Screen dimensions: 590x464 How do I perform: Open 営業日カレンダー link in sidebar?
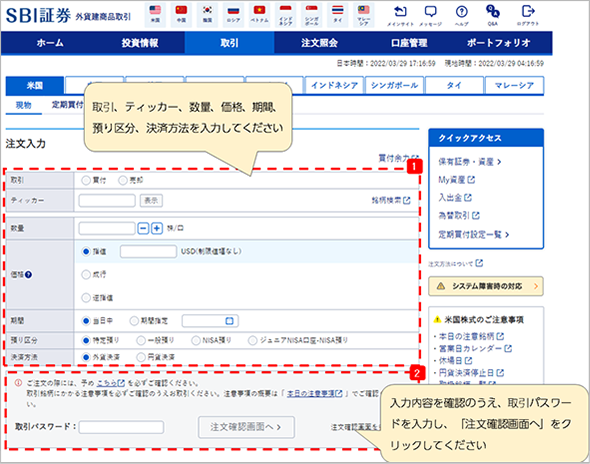[476, 348]
